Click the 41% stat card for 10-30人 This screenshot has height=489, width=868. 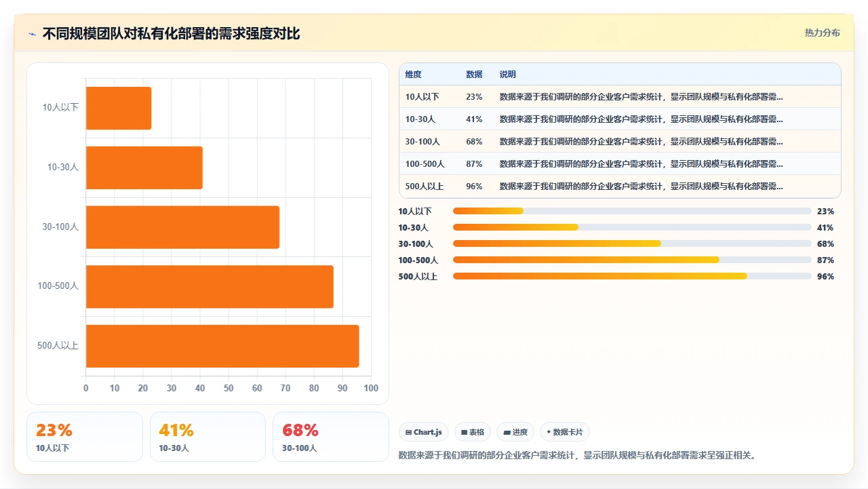tap(208, 437)
